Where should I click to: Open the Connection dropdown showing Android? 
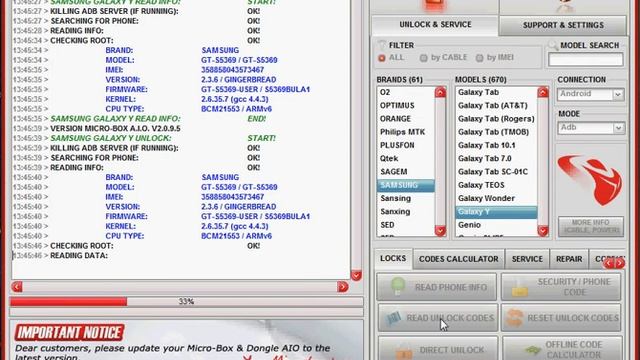point(590,94)
